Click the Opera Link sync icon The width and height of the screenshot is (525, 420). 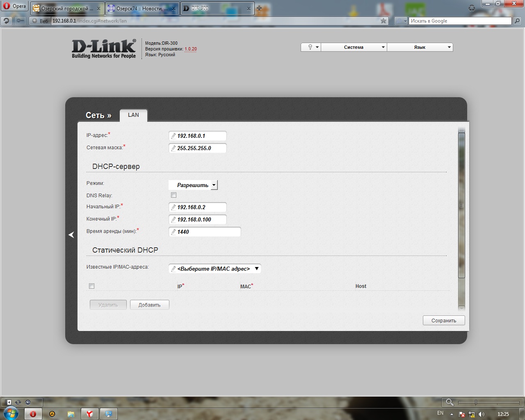[18, 402]
